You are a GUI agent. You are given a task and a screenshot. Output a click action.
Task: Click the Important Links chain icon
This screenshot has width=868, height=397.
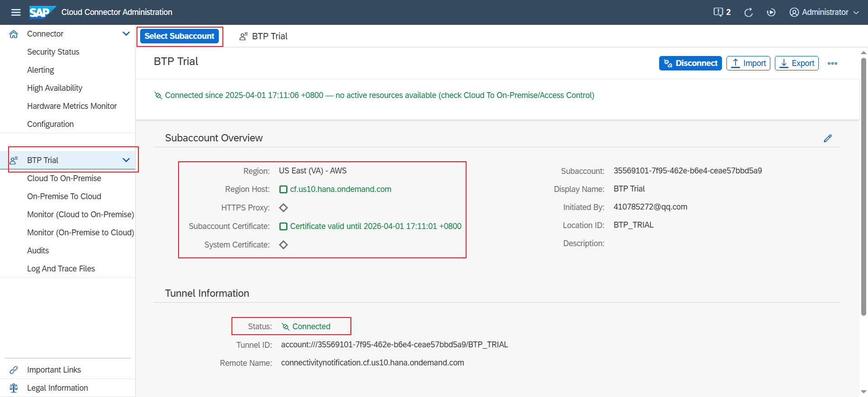point(14,370)
